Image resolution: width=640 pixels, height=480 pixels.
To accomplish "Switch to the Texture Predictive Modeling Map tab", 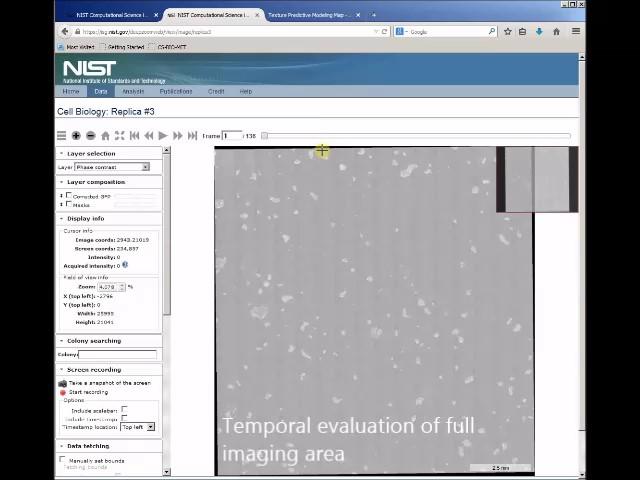I will pyautogui.click(x=309, y=15).
